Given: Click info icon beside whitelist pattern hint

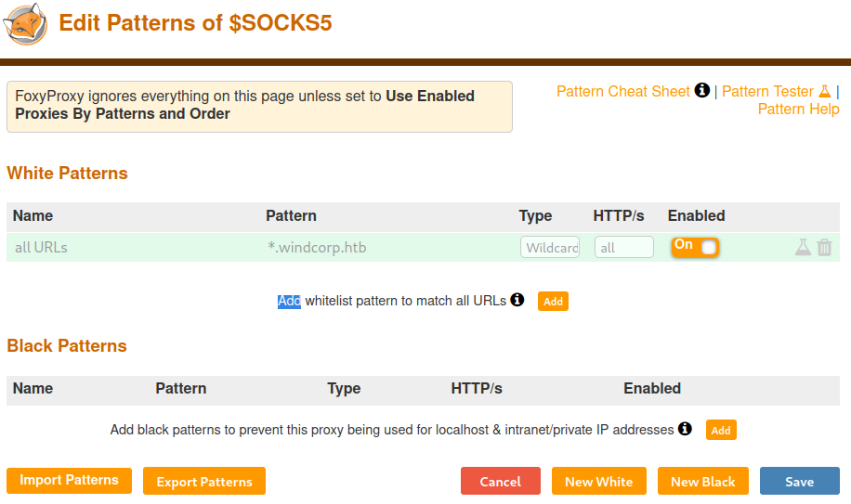Looking at the screenshot, I should tap(517, 300).
